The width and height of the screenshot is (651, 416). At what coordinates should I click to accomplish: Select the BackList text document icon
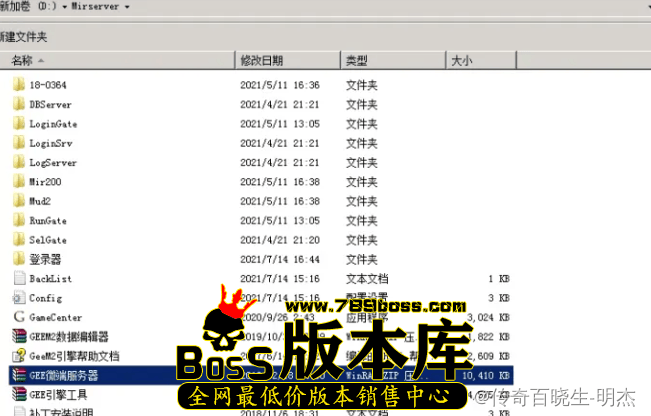pyautogui.click(x=18, y=278)
